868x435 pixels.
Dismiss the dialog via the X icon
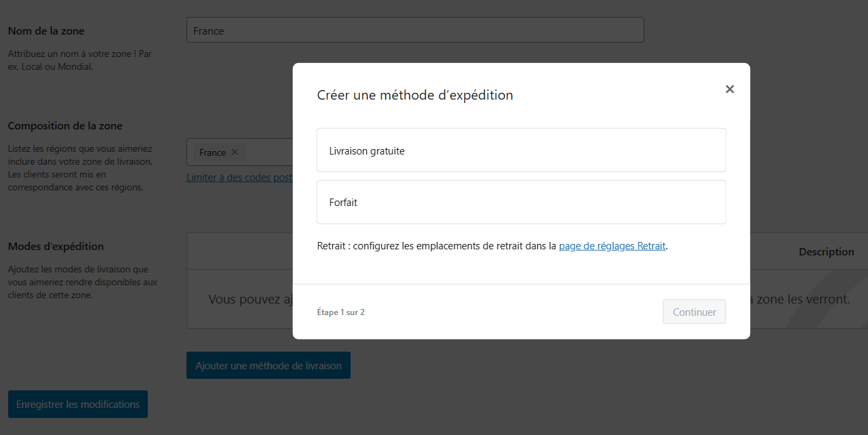click(730, 89)
